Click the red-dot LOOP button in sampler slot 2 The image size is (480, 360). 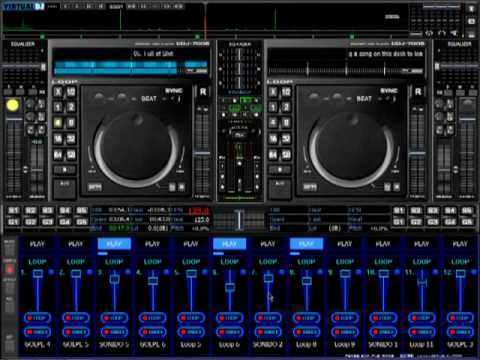tap(76, 318)
